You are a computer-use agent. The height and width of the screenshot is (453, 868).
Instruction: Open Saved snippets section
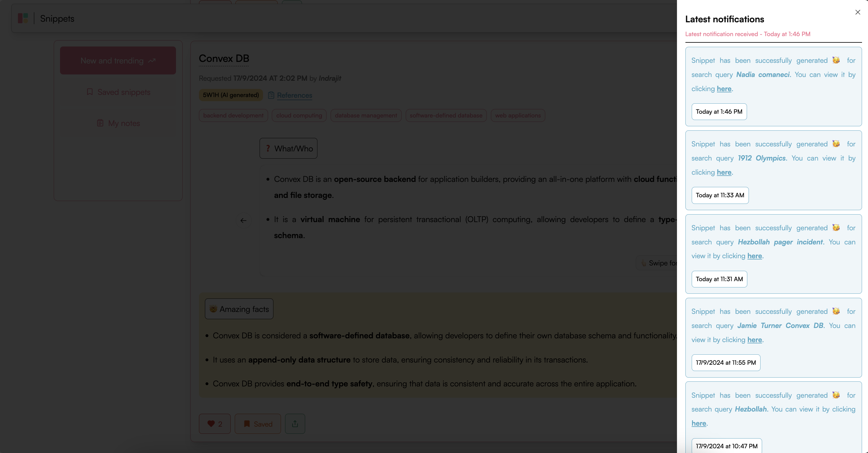pyautogui.click(x=118, y=92)
